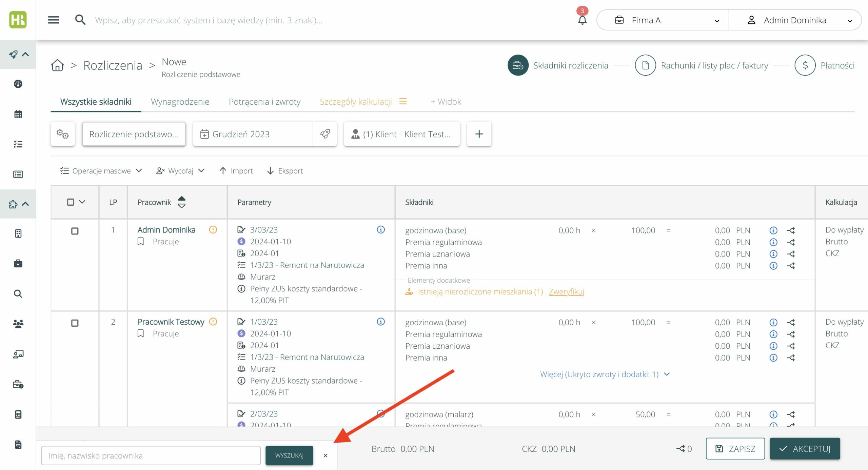Toggle the select-all checkbox in table header

click(x=71, y=202)
